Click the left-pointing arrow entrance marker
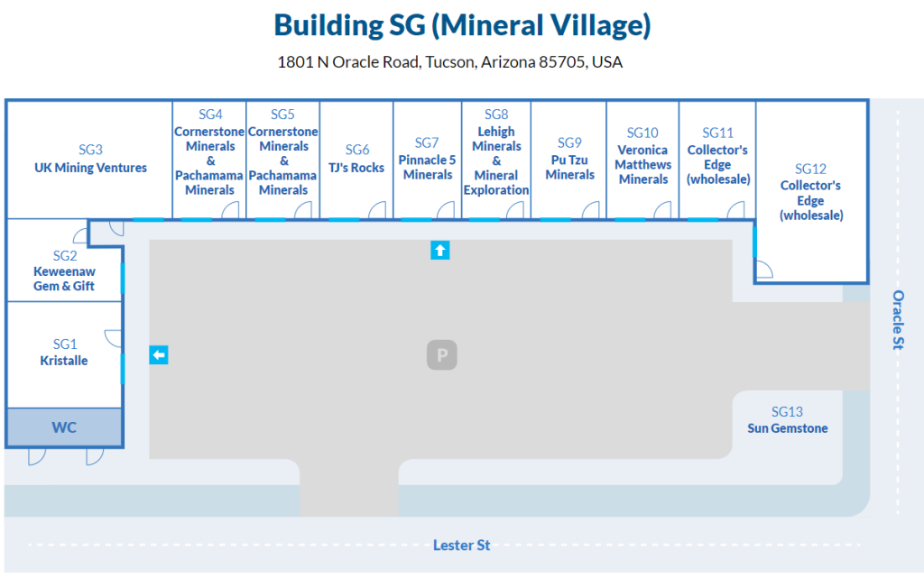Image resolution: width=924 pixels, height=578 pixels. 159,355
